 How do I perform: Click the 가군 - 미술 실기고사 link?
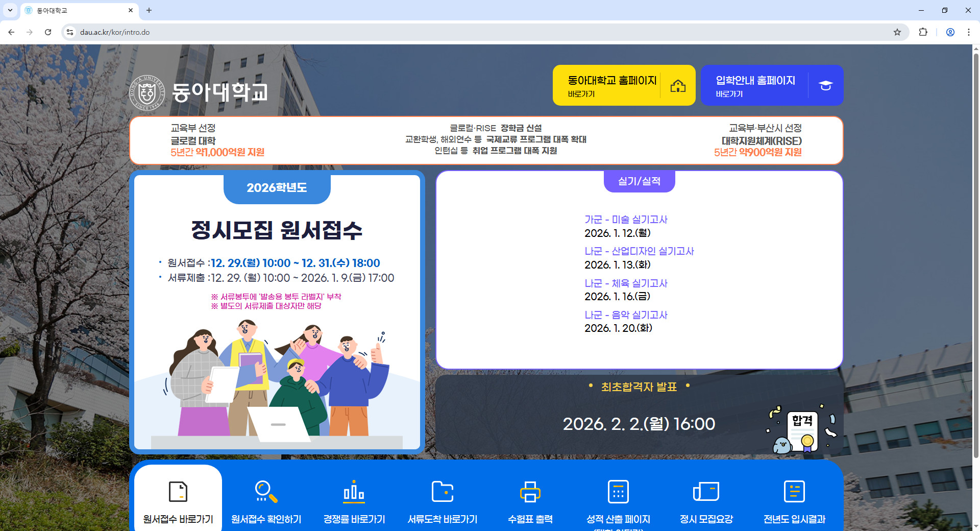(626, 220)
